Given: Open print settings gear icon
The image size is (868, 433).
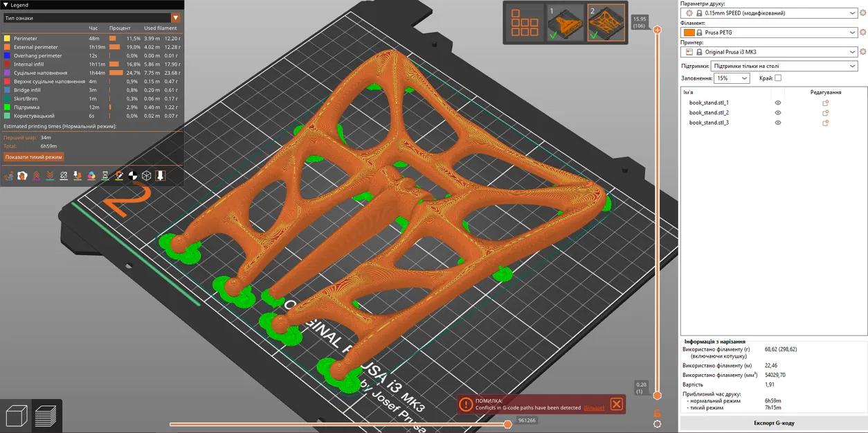Looking at the screenshot, I should pyautogui.click(x=862, y=12).
